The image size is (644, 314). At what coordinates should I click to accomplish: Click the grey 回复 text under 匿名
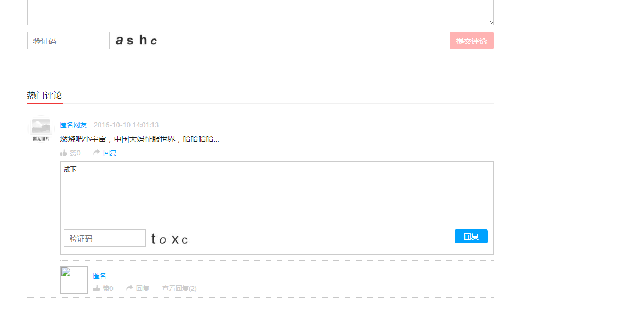click(143, 289)
